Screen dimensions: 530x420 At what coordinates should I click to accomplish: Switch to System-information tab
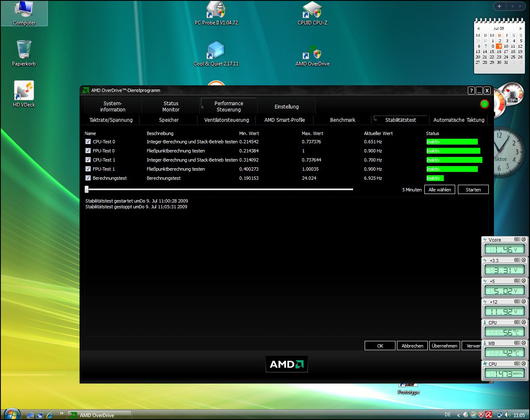[x=113, y=106]
